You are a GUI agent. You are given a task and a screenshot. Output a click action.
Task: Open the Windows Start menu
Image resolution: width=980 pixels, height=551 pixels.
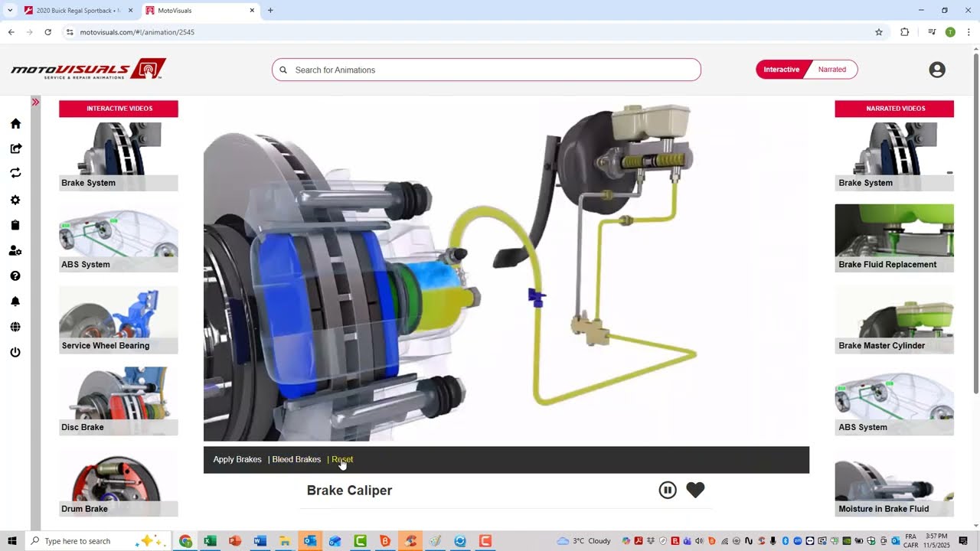[x=11, y=541]
